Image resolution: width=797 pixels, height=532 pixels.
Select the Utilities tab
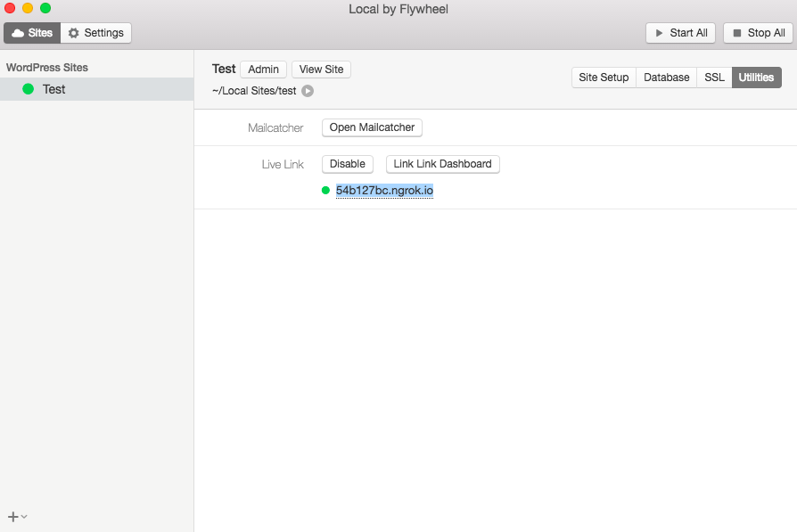pyautogui.click(x=756, y=78)
